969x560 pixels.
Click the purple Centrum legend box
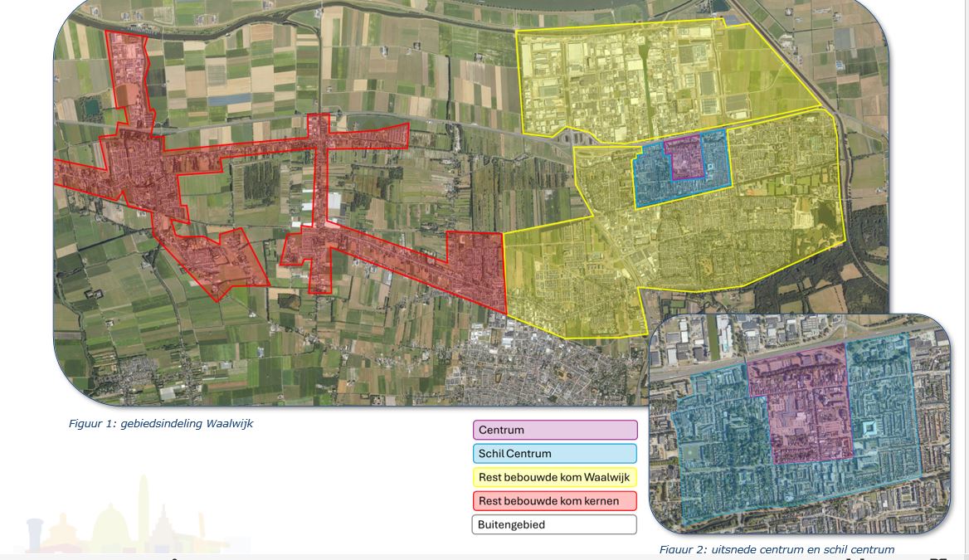pyautogui.click(x=555, y=430)
